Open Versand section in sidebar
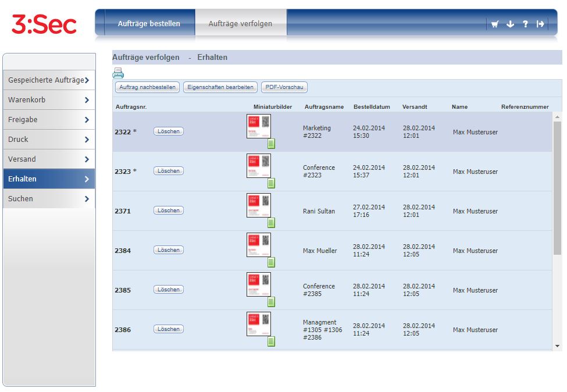The width and height of the screenshot is (567, 392). [49, 159]
